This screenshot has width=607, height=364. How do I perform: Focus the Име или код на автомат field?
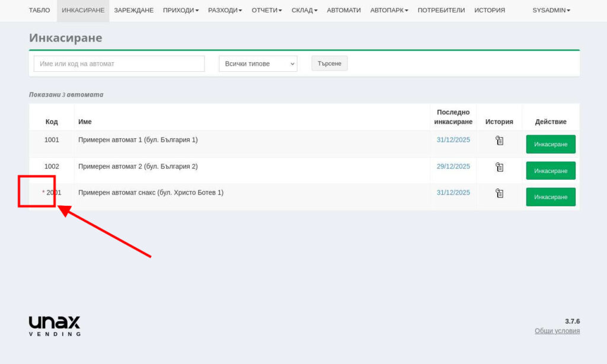(x=119, y=64)
